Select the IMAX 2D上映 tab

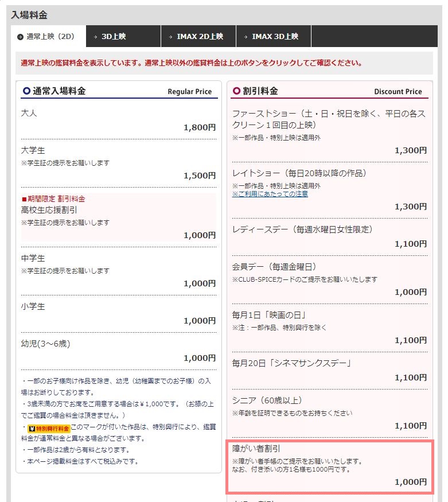click(200, 36)
